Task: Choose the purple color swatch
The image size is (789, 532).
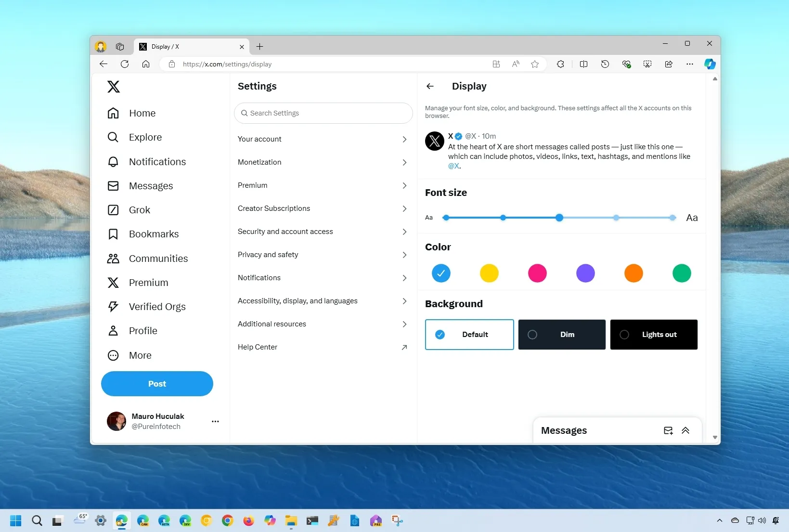Action: coord(585,273)
